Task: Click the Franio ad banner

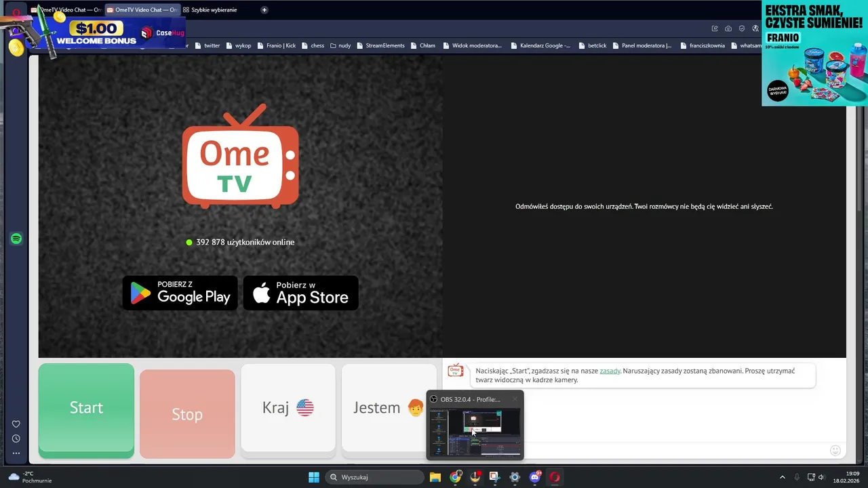Action: click(814, 53)
